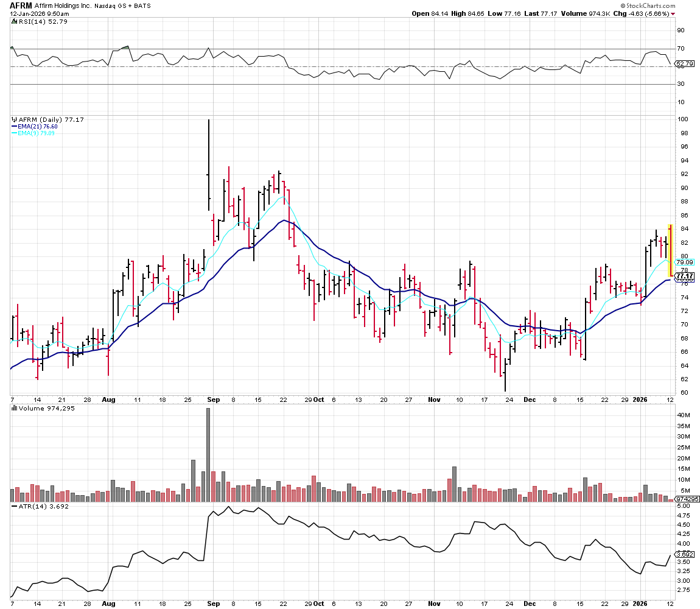The image size is (700, 609).
Task: Click the 4.50 ATR axis label
Action: [684, 524]
